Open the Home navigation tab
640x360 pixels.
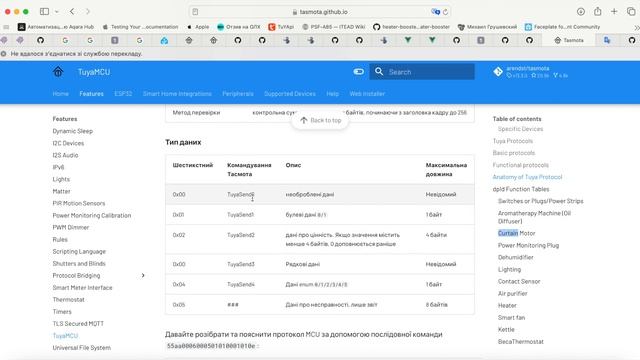coord(60,93)
